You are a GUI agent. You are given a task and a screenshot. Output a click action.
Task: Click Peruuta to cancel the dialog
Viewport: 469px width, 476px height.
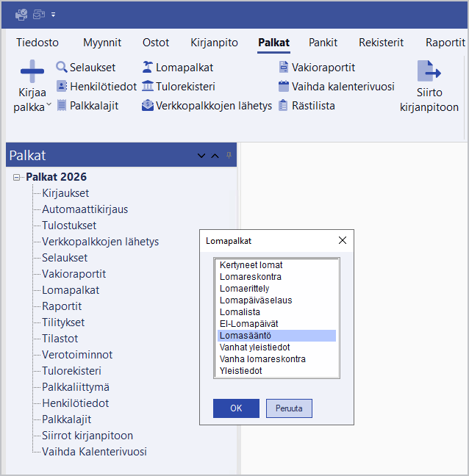click(x=289, y=408)
